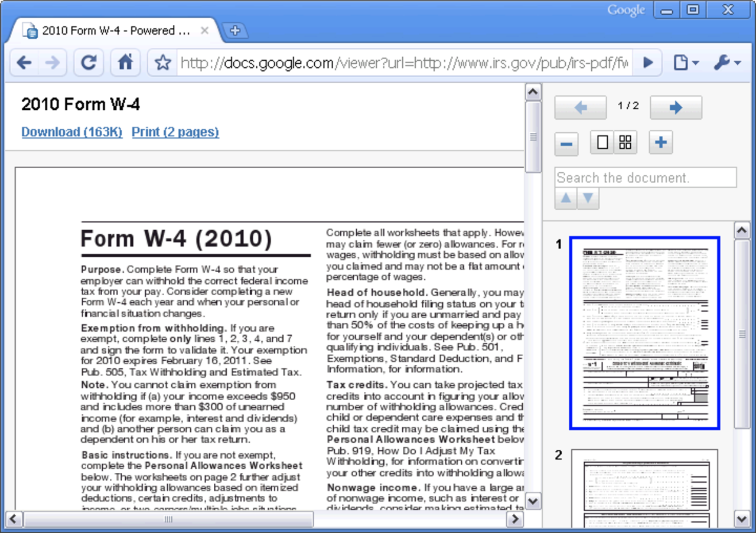The width and height of the screenshot is (756, 533).
Task: Switch to thumbnail grid view
Action: click(625, 142)
